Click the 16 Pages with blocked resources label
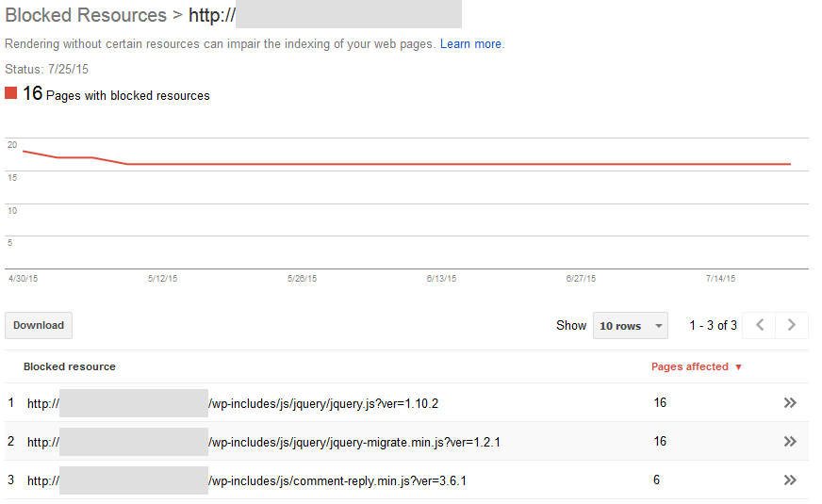The image size is (822, 504). pyautogui.click(x=127, y=95)
